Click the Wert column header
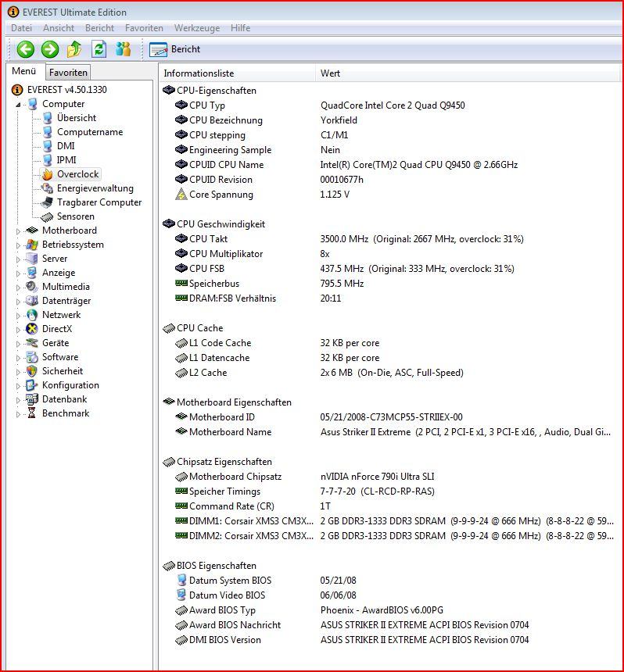The height and width of the screenshot is (672, 624). tap(468, 73)
